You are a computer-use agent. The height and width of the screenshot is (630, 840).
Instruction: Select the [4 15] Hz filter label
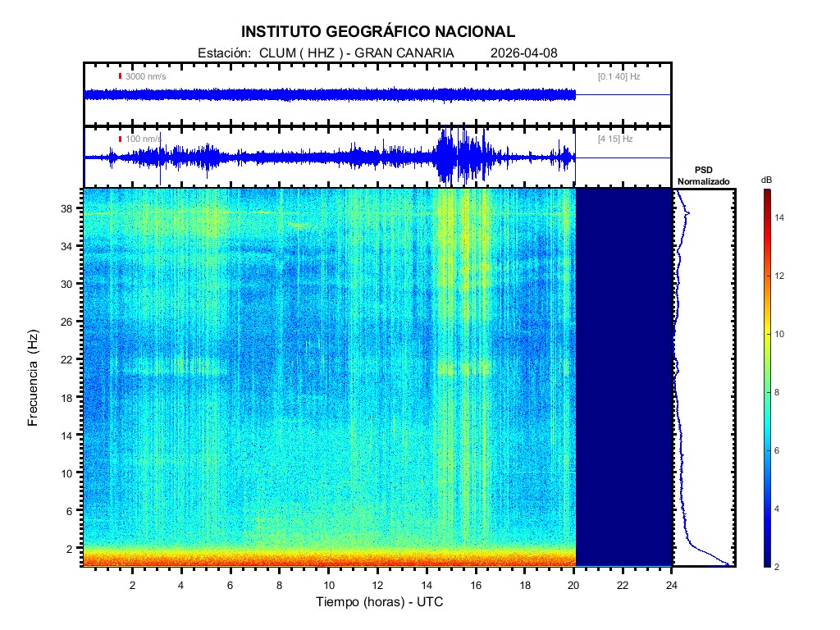click(x=615, y=139)
